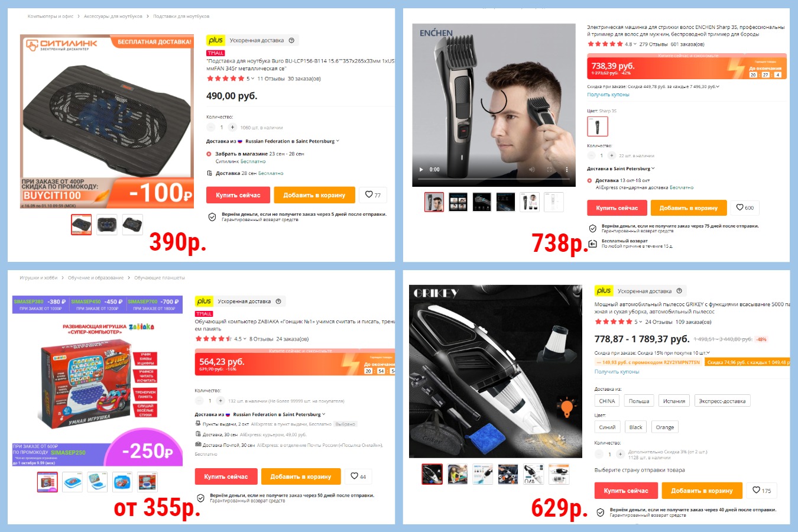Select the Sharp 3S color swatch

coord(597,126)
